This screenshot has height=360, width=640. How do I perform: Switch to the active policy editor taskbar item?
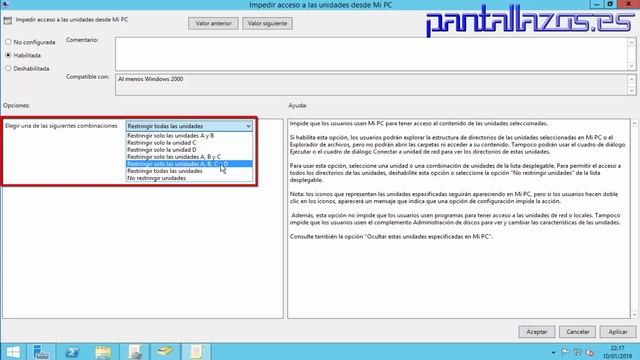[x=196, y=352]
